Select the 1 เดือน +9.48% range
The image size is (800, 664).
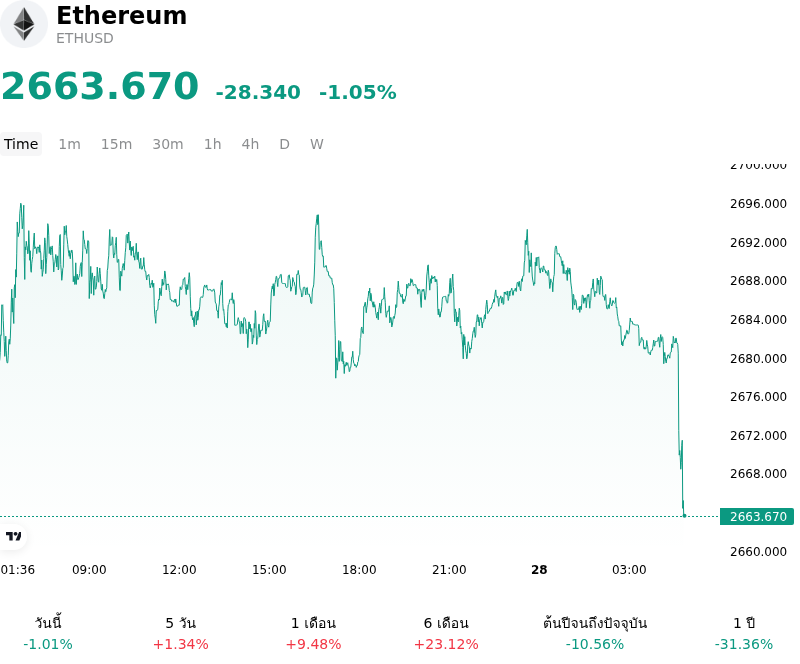313,633
